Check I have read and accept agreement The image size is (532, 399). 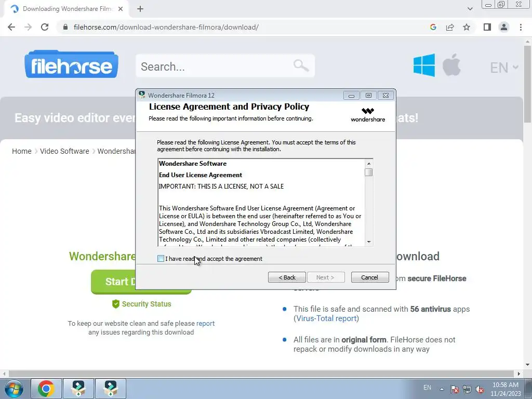(161, 259)
